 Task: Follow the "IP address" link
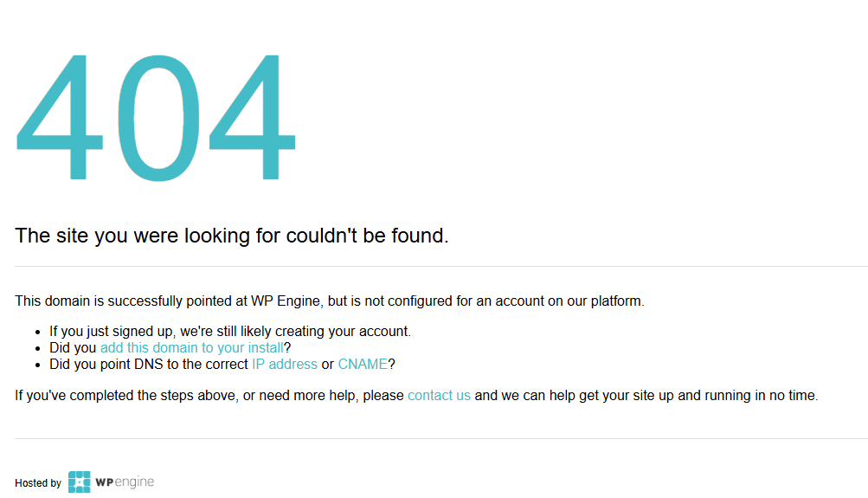284,364
